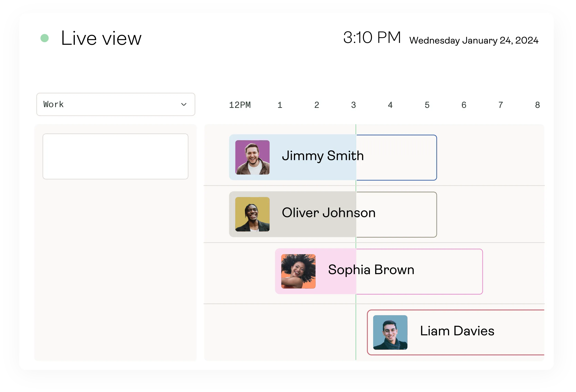Click the 12PM time label
The image size is (576, 392).
tap(240, 105)
